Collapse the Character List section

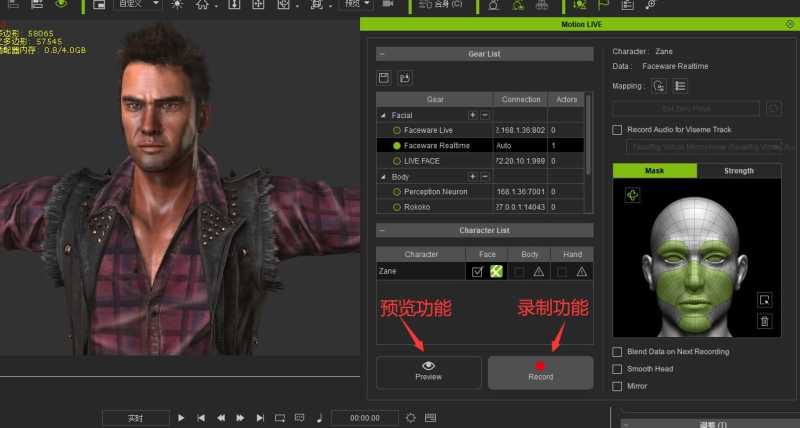coord(382,230)
